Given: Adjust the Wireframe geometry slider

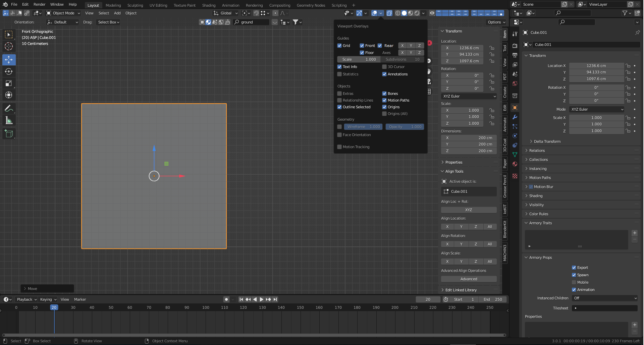Looking at the screenshot, I should pos(363,127).
